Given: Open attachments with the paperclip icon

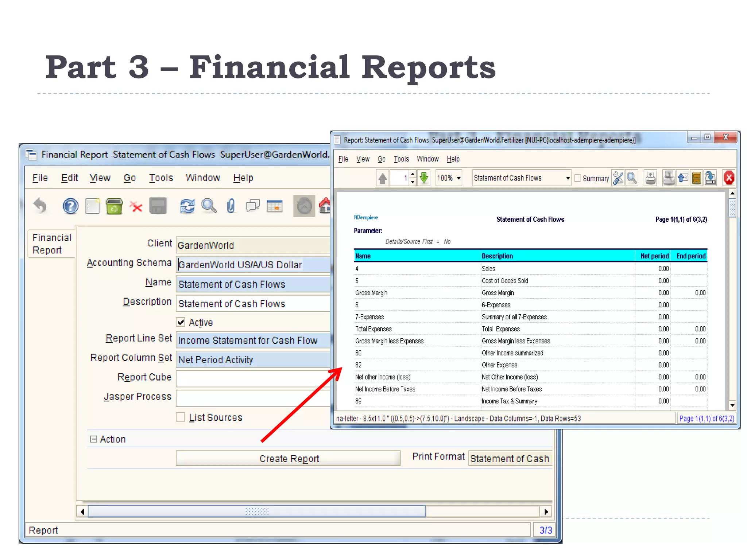Looking at the screenshot, I should coord(231,206).
